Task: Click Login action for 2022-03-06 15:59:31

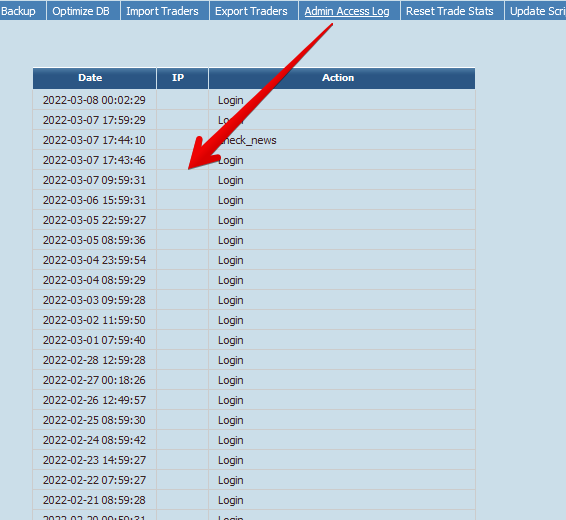Action: click(231, 200)
